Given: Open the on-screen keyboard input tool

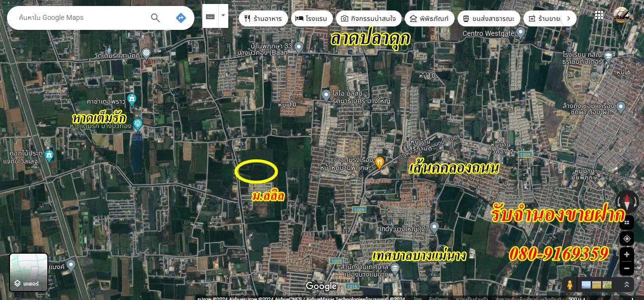Looking at the screenshot, I should pos(210,16).
